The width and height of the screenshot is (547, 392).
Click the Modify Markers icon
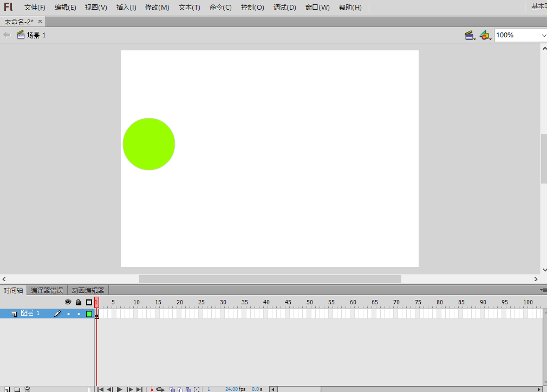pos(197,389)
